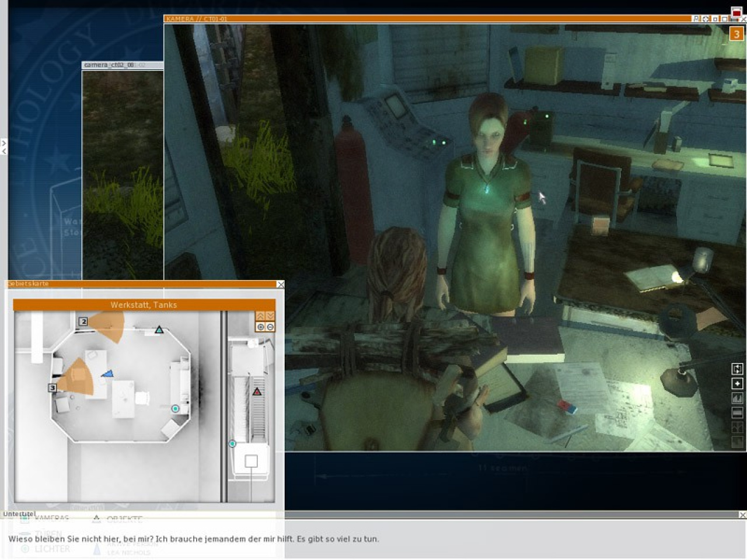
Task: Click the blue character arrow on the map
Action: coord(107,373)
